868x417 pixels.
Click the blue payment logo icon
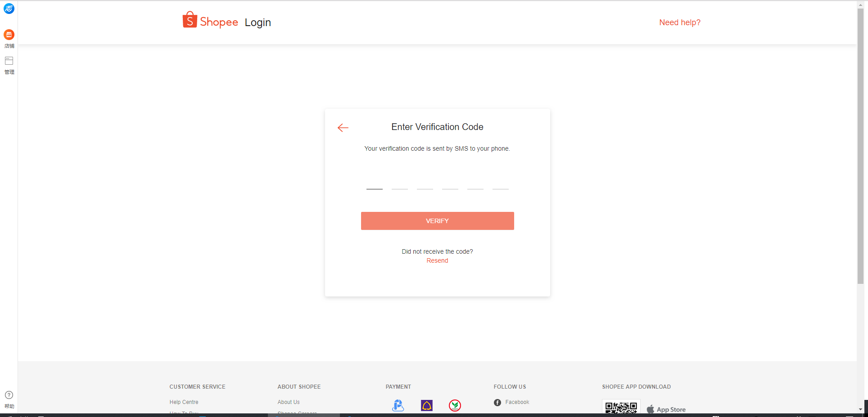pos(398,405)
